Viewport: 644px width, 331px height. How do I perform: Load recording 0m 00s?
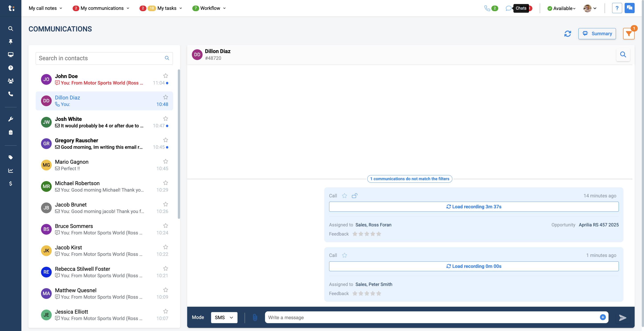pyautogui.click(x=474, y=266)
